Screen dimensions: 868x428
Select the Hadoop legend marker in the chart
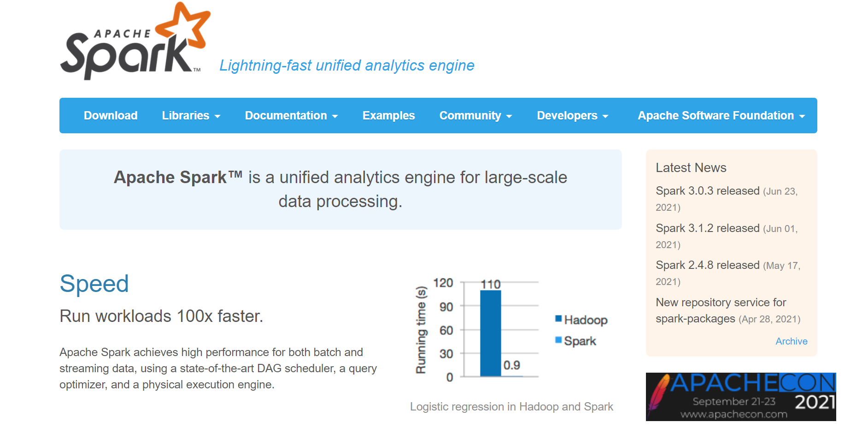[558, 319]
